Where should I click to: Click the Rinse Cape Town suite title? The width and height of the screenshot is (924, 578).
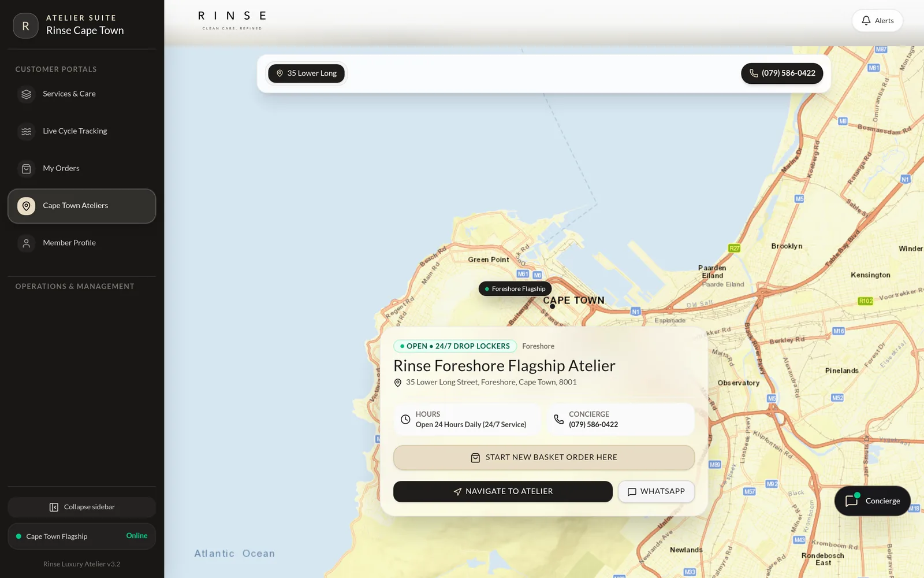point(85,31)
